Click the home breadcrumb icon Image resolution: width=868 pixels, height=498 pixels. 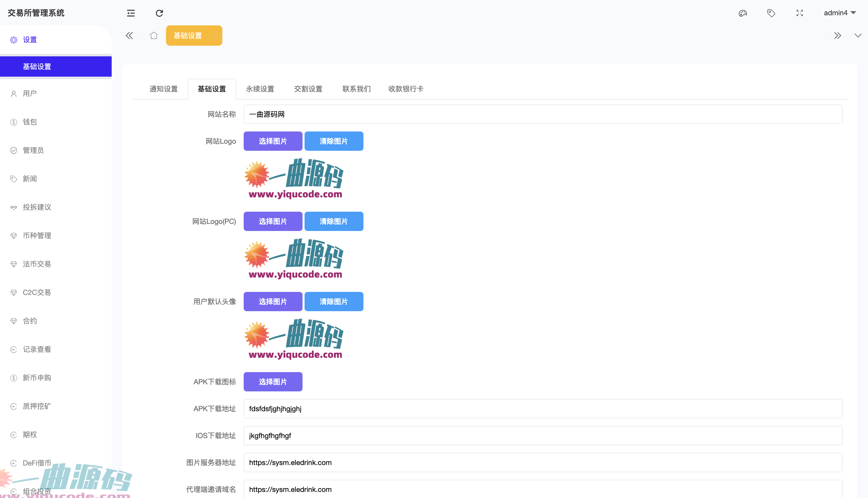(154, 35)
